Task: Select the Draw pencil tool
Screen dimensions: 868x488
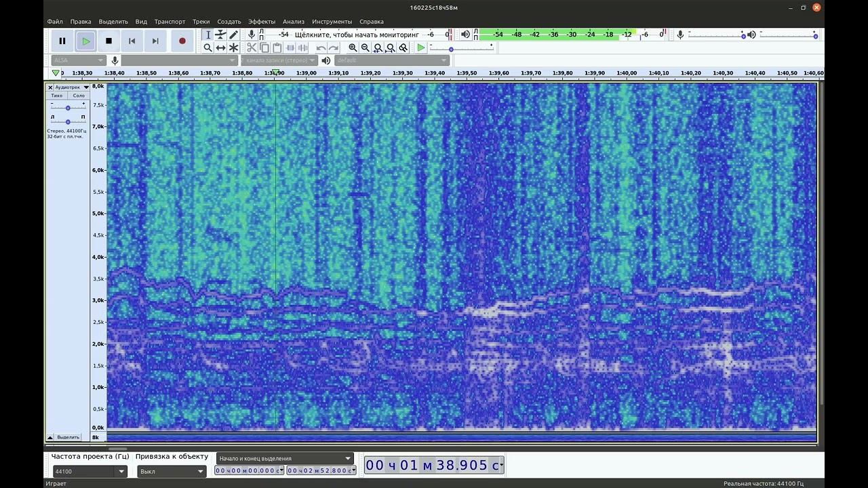Action: point(233,35)
